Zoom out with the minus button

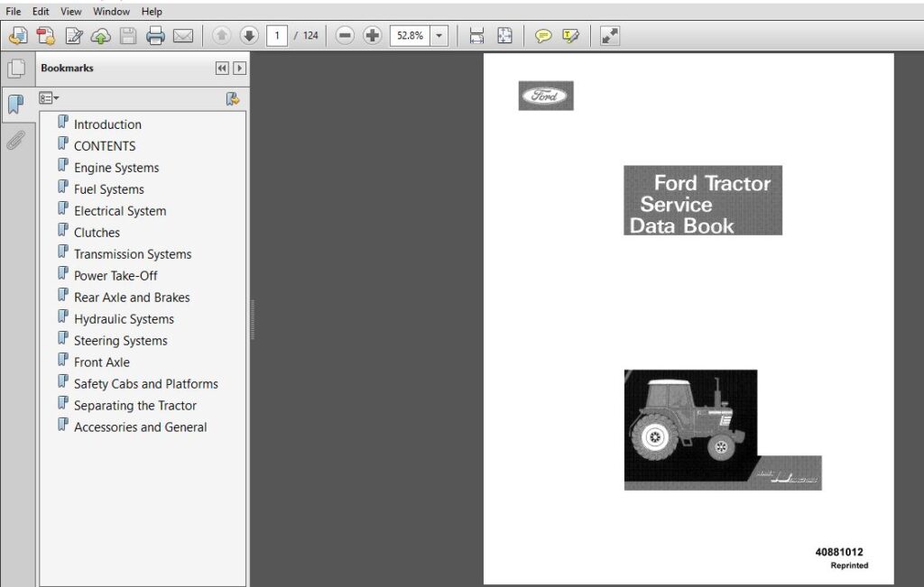click(345, 36)
